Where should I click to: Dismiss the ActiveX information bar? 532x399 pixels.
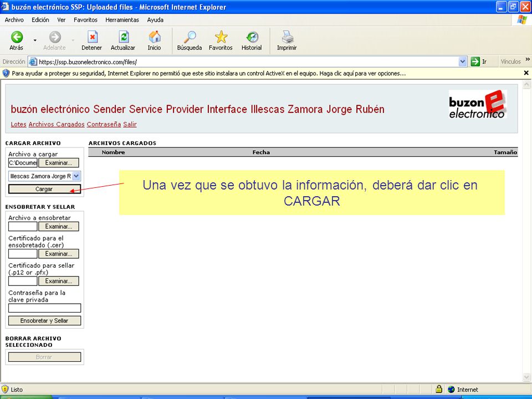click(x=526, y=73)
